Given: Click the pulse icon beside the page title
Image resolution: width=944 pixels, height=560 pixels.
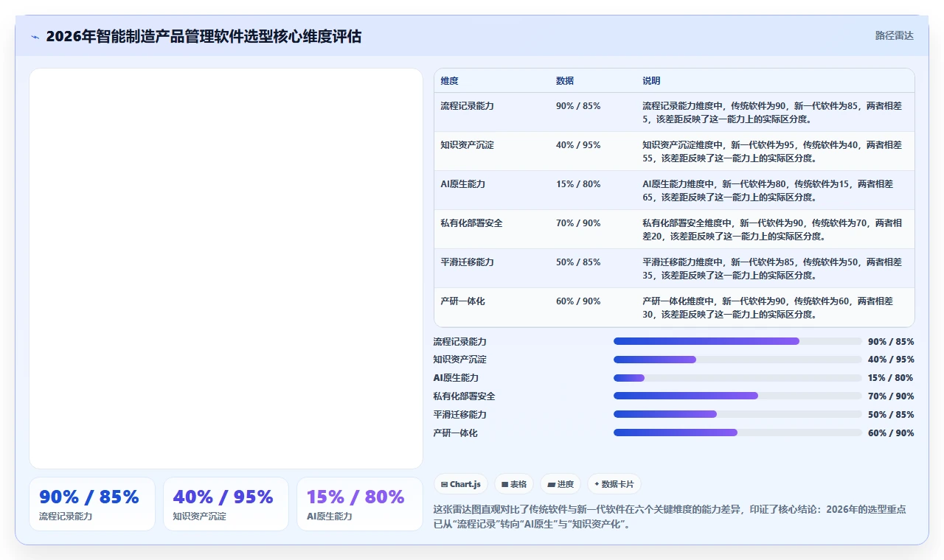Looking at the screenshot, I should coord(35,37).
